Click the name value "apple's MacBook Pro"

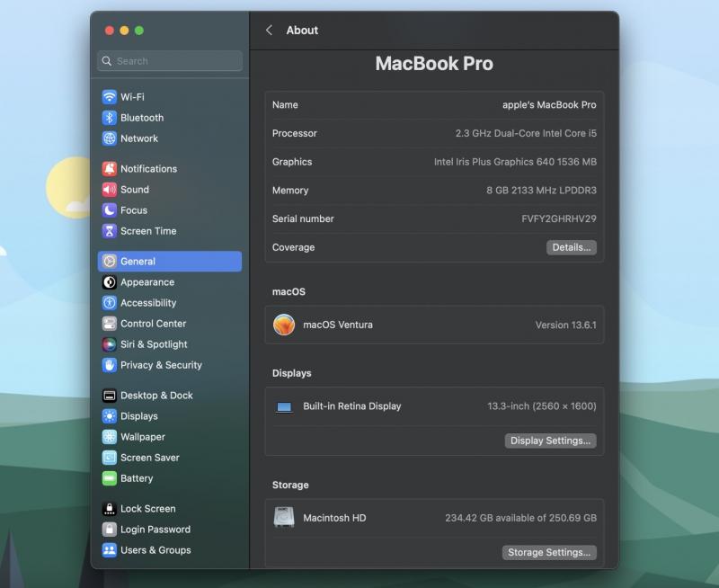pos(549,105)
